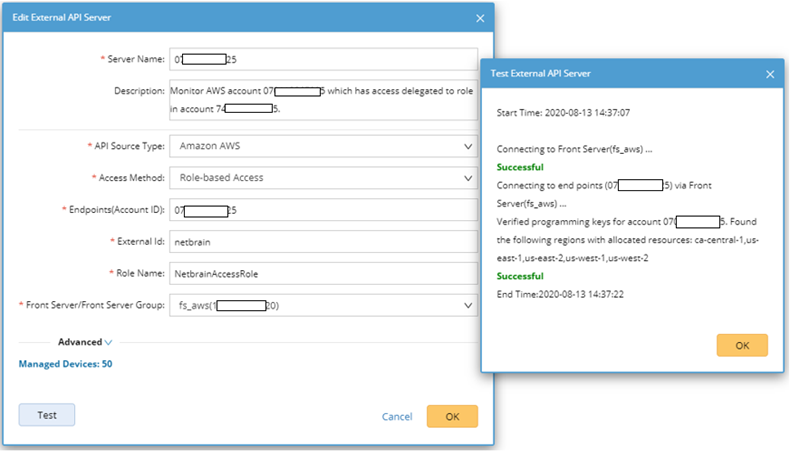
Task: Click the Server Name input field
Action: pos(323,59)
